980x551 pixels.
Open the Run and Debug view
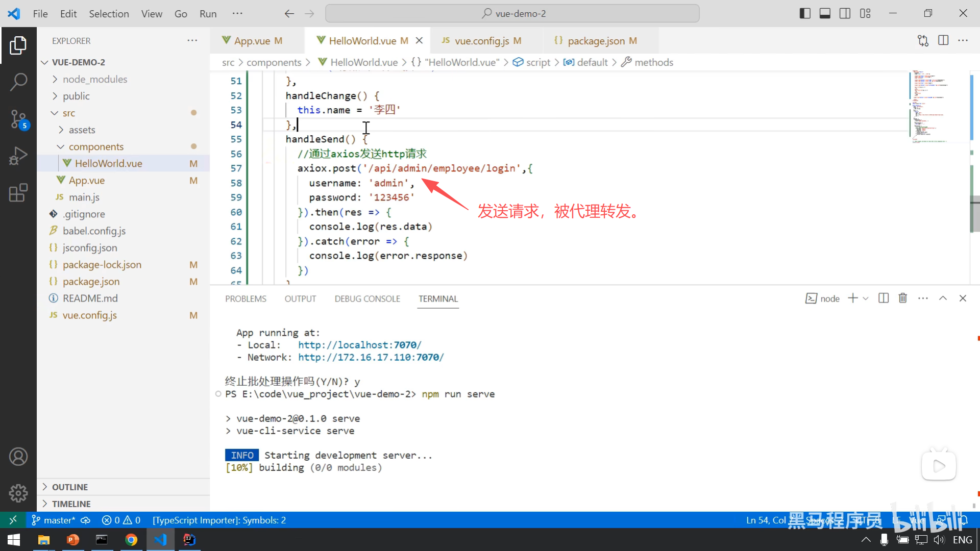[x=18, y=156]
